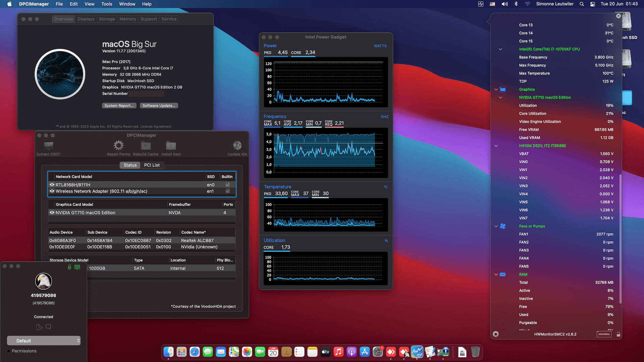Click chat bubble icon below Connected

[48, 327]
